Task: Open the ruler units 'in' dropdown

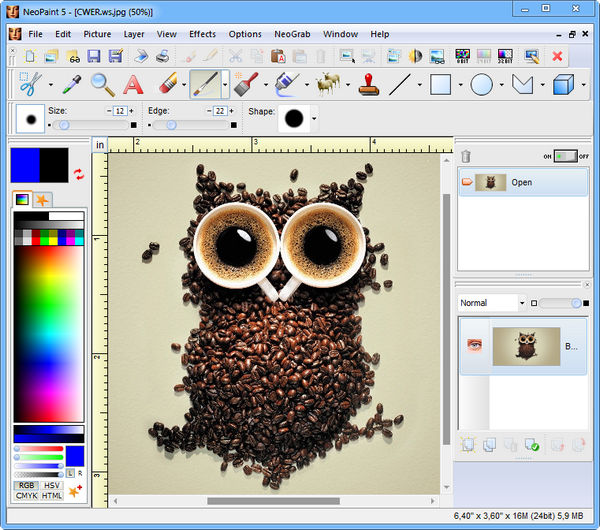Action: pyautogui.click(x=99, y=145)
